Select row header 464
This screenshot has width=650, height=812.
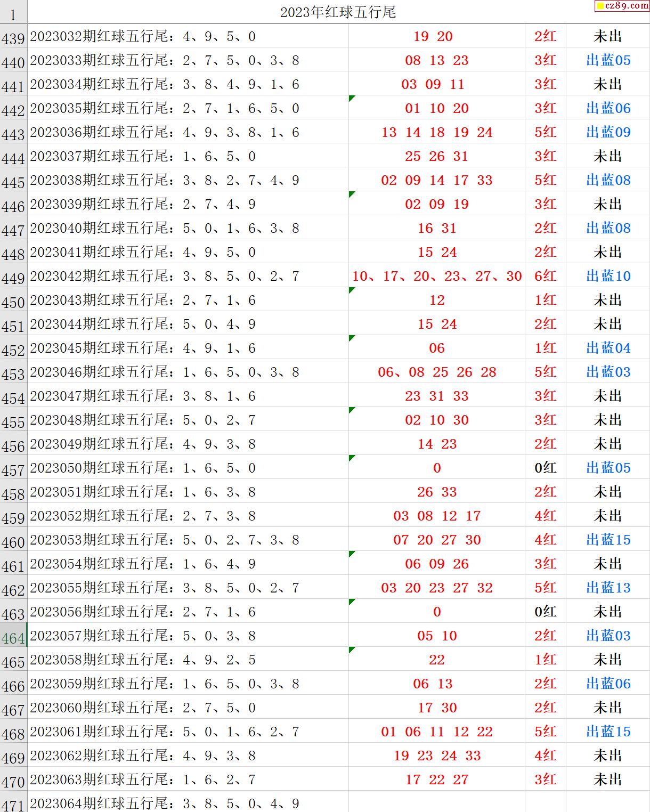tap(13, 638)
